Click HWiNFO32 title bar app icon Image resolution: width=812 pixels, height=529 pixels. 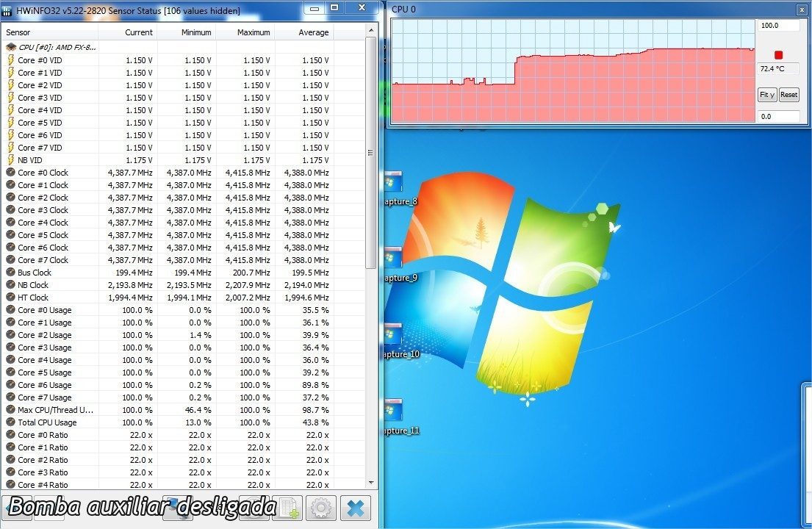(x=7, y=10)
